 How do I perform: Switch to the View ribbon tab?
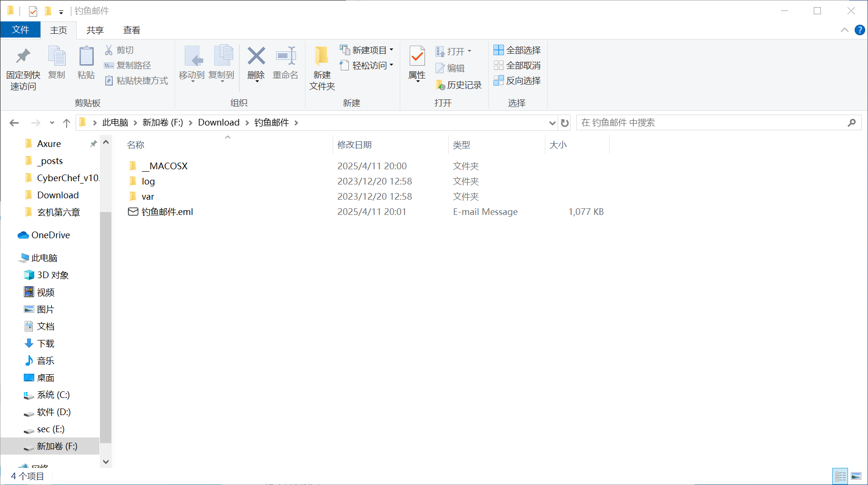click(132, 30)
